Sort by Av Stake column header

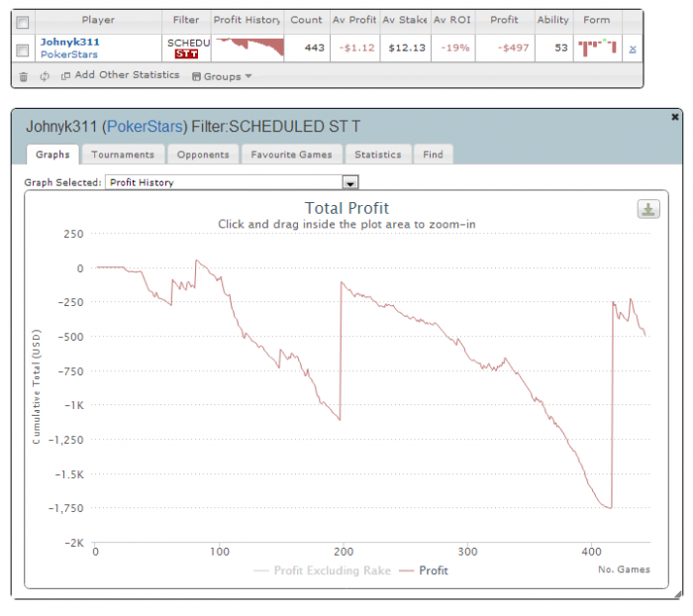pyautogui.click(x=405, y=20)
